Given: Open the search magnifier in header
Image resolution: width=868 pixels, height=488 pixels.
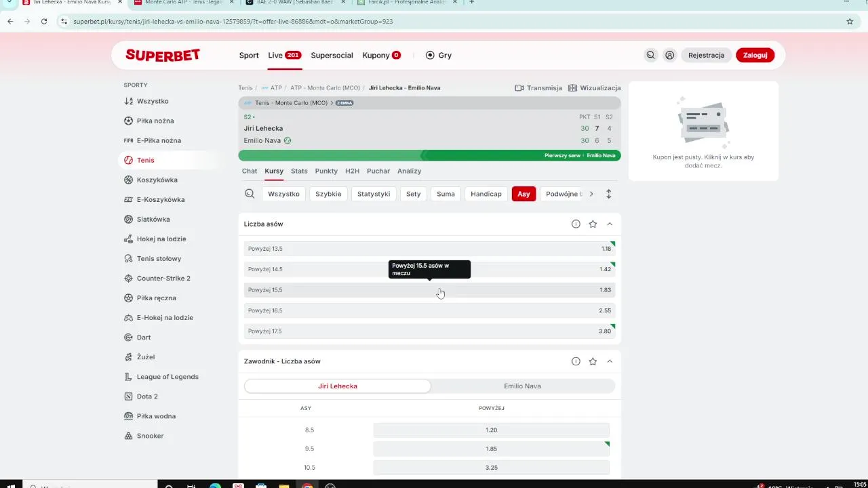Looking at the screenshot, I should point(650,56).
